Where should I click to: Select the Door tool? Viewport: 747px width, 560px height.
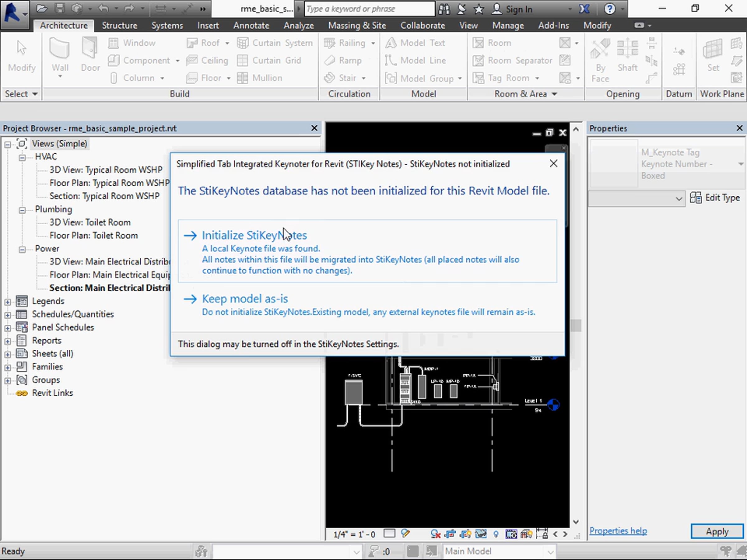(x=90, y=55)
